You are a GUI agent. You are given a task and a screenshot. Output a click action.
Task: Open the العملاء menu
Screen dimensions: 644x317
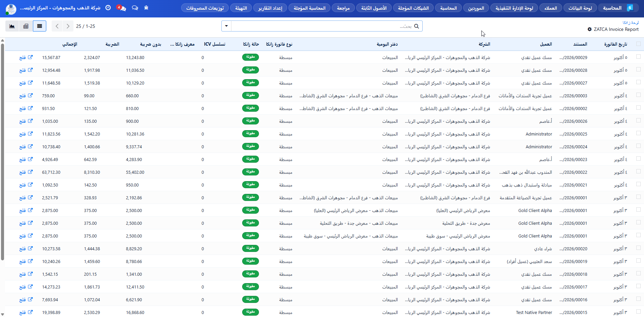pos(551,8)
